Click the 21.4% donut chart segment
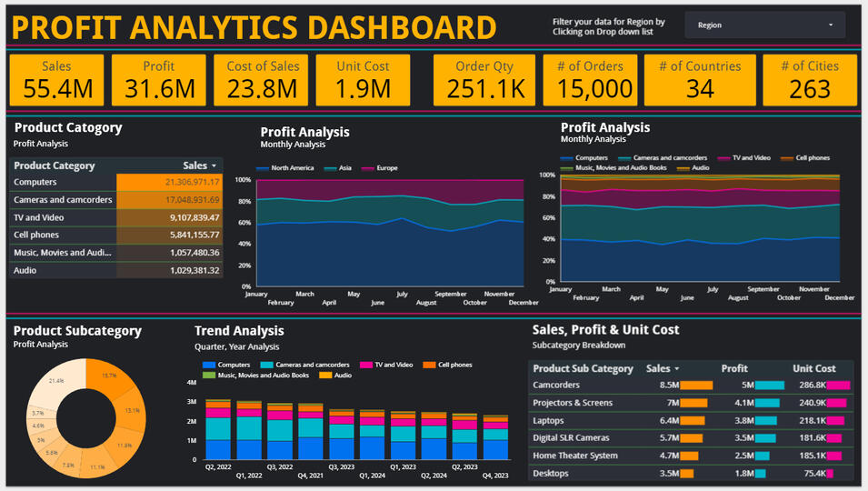This screenshot has height=491, width=868. [x=57, y=382]
